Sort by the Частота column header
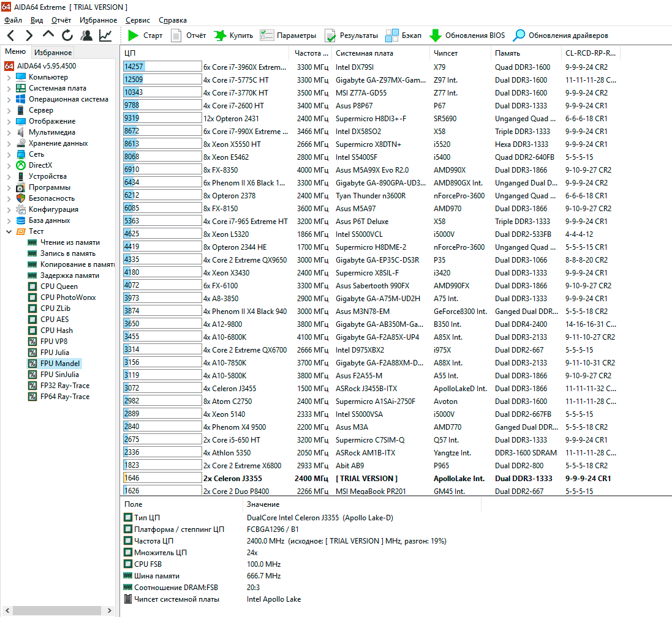 tap(308, 53)
